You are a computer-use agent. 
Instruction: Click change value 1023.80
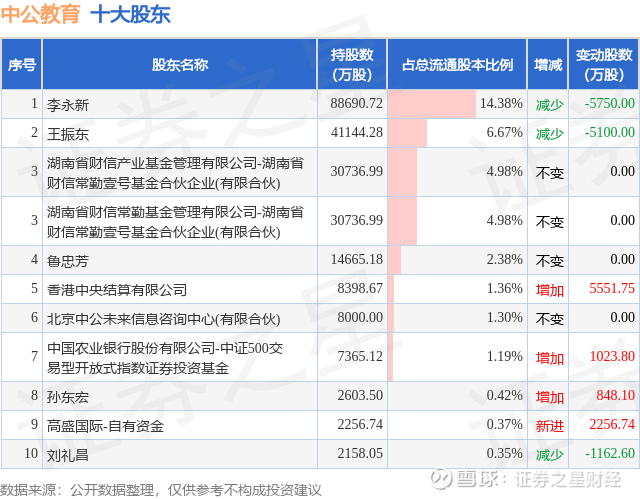612,357
